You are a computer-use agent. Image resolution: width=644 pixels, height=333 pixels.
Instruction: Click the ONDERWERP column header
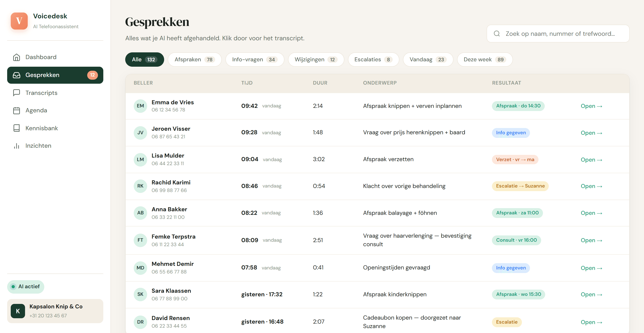(380, 83)
